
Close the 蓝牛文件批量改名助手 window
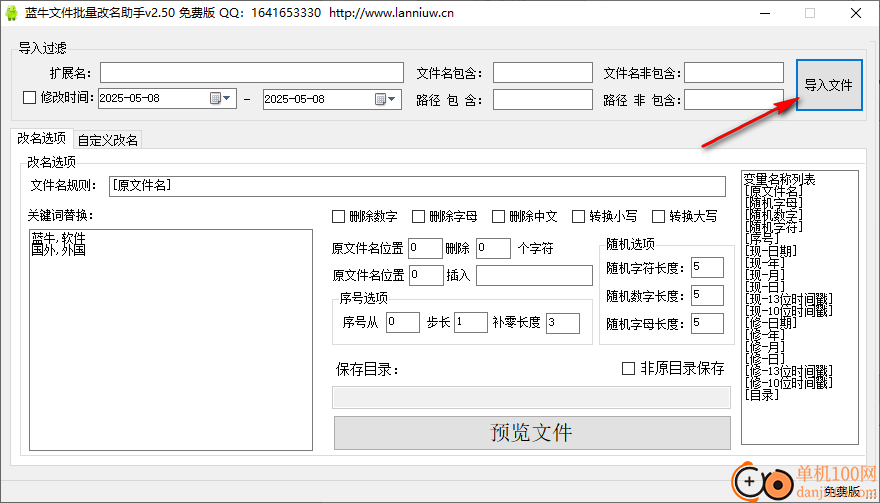tap(855, 13)
